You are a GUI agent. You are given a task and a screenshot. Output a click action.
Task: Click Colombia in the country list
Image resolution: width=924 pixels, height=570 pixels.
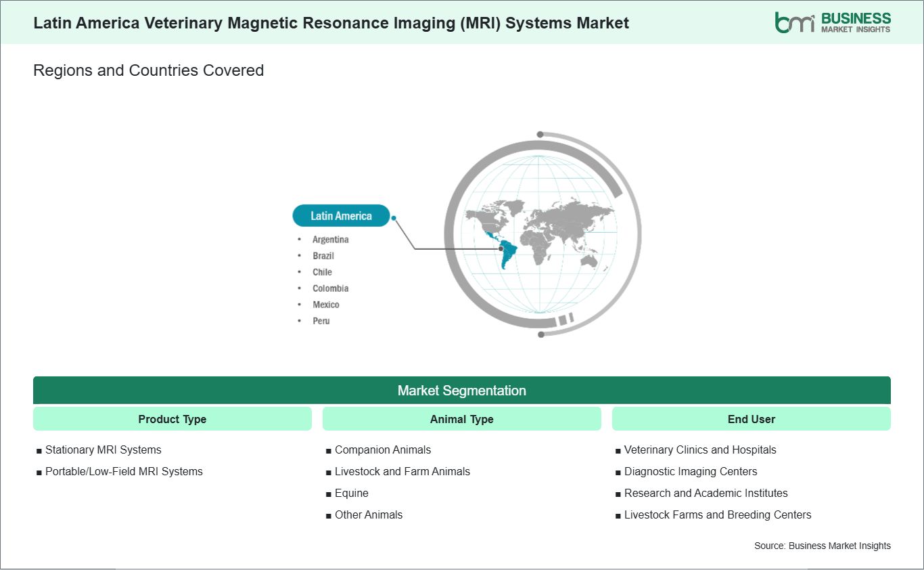331,288
